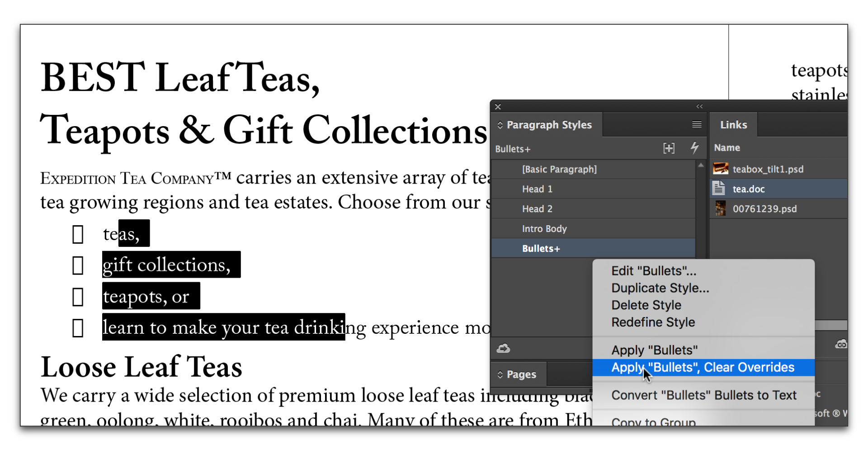Choose Apply "Bullets", Clear Overrides
This screenshot has width=868, height=450.
703,367
